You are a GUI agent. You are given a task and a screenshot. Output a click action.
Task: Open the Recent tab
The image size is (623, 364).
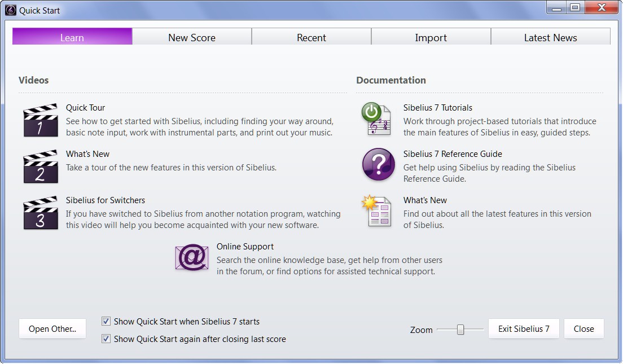311,37
